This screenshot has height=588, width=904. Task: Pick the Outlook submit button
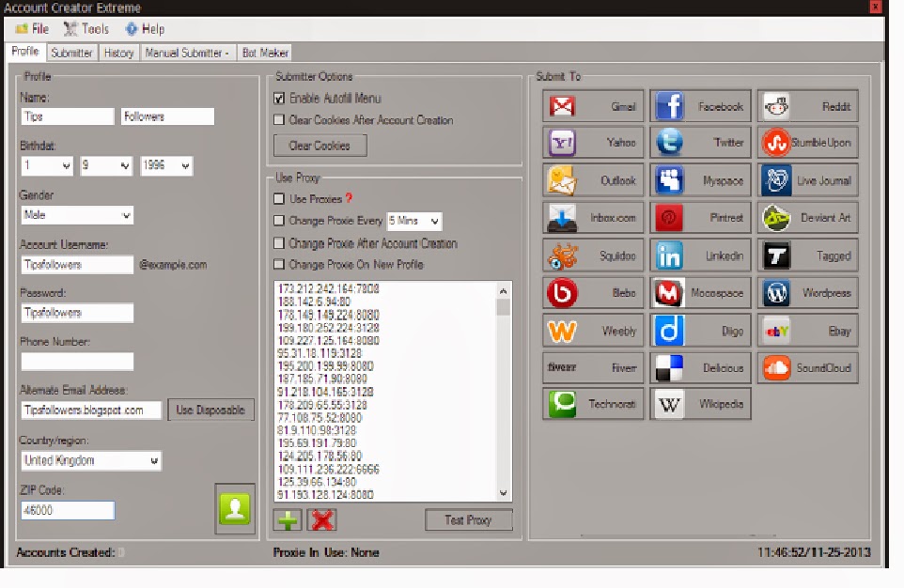point(593,179)
